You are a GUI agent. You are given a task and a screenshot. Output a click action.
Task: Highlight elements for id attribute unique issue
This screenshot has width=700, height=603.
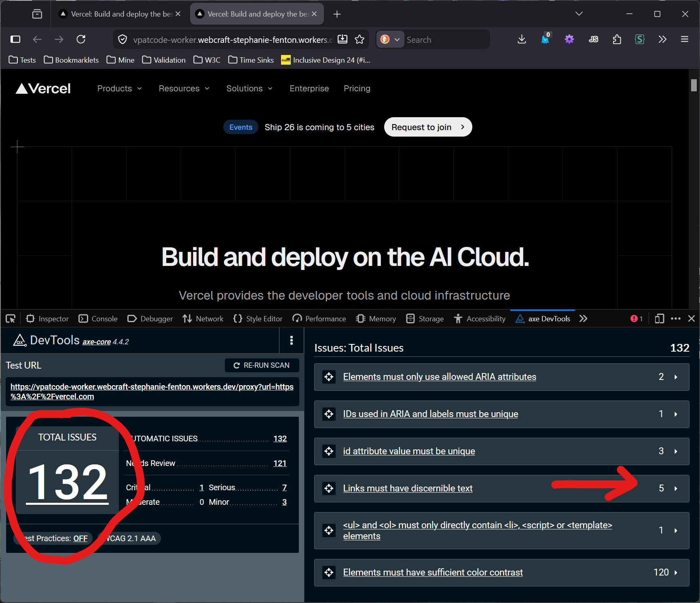329,451
